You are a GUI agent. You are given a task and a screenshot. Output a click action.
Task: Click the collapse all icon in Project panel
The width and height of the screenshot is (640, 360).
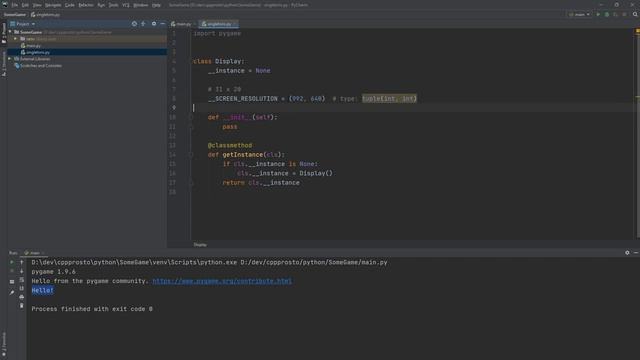pyautogui.click(x=143, y=24)
